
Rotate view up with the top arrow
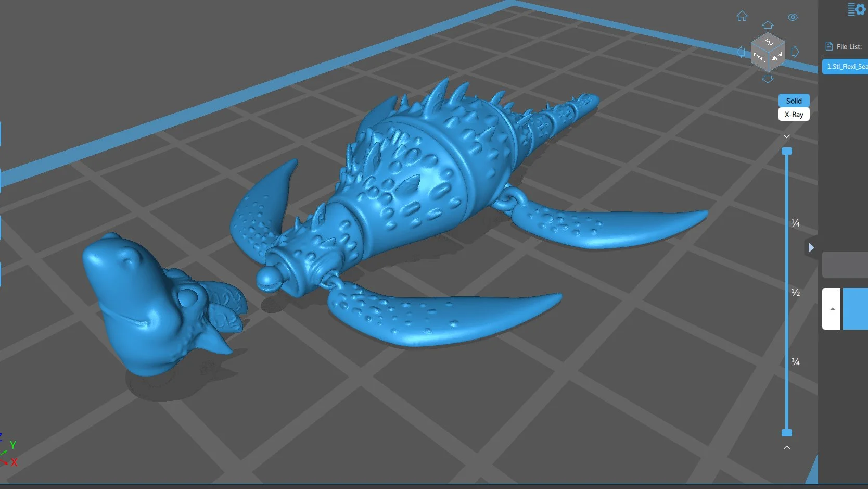click(x=768, y=25)
